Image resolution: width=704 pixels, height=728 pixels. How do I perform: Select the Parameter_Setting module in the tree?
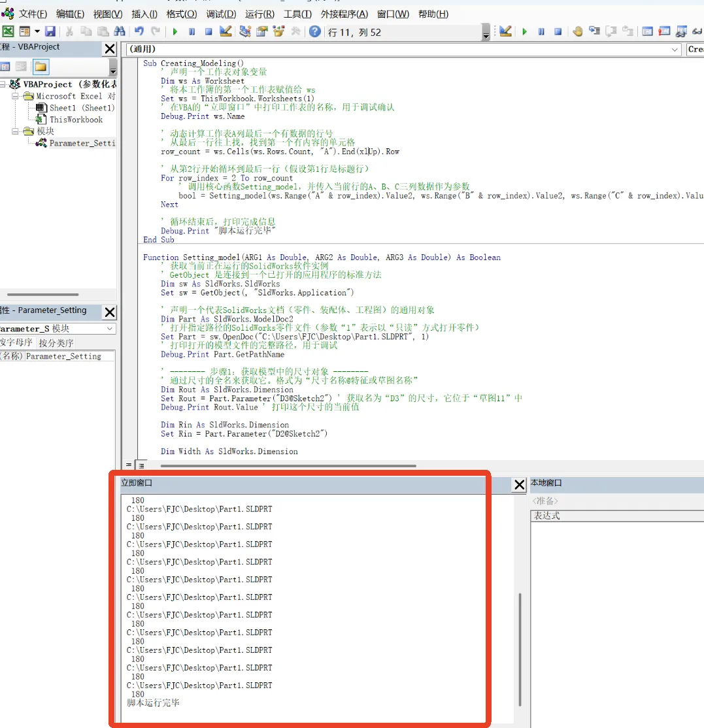click(x=76, y=143)
